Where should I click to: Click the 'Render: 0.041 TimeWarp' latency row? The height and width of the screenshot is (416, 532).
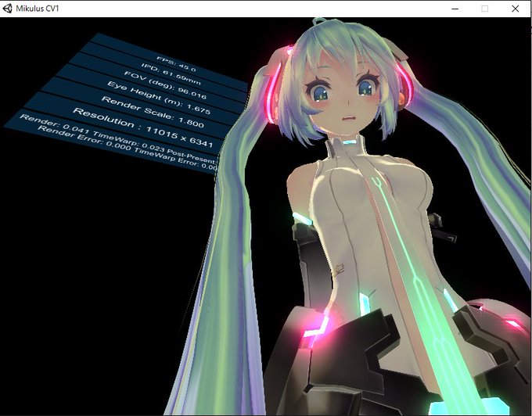[x=119, y=139]
